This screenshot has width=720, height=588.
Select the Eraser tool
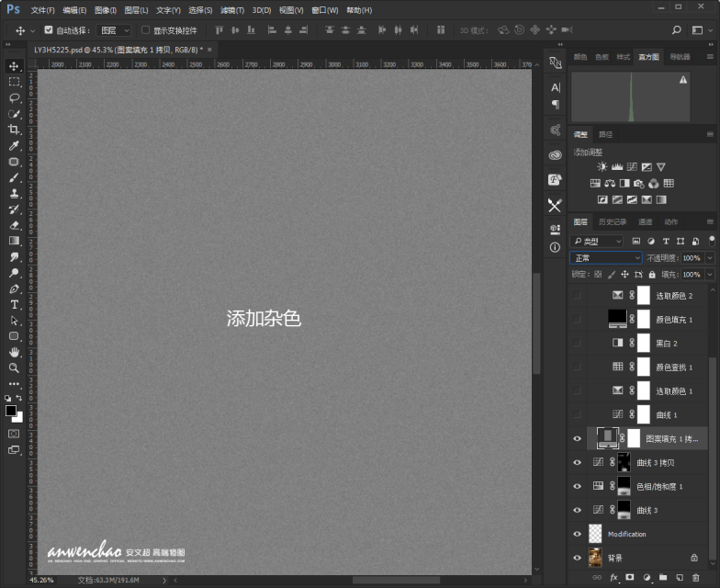pyautogui.click(x=14, y=225)
